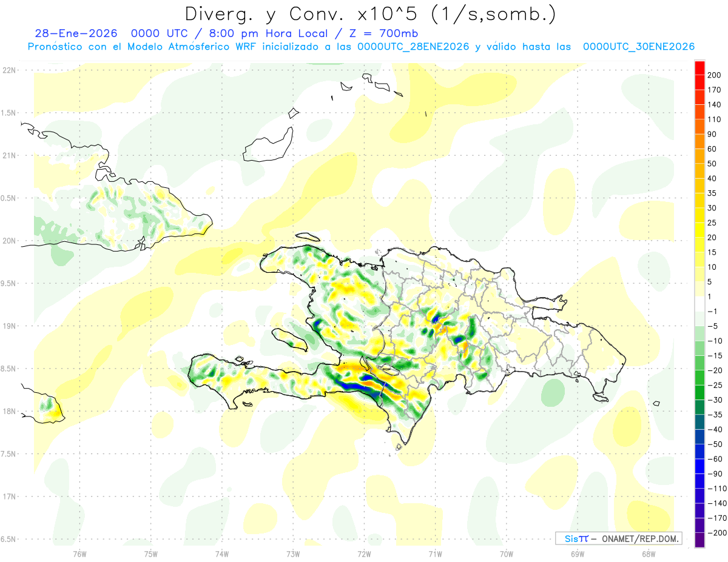Click the positive '200' color scale label
The image size is (728, 562).
tap(714, 75)
